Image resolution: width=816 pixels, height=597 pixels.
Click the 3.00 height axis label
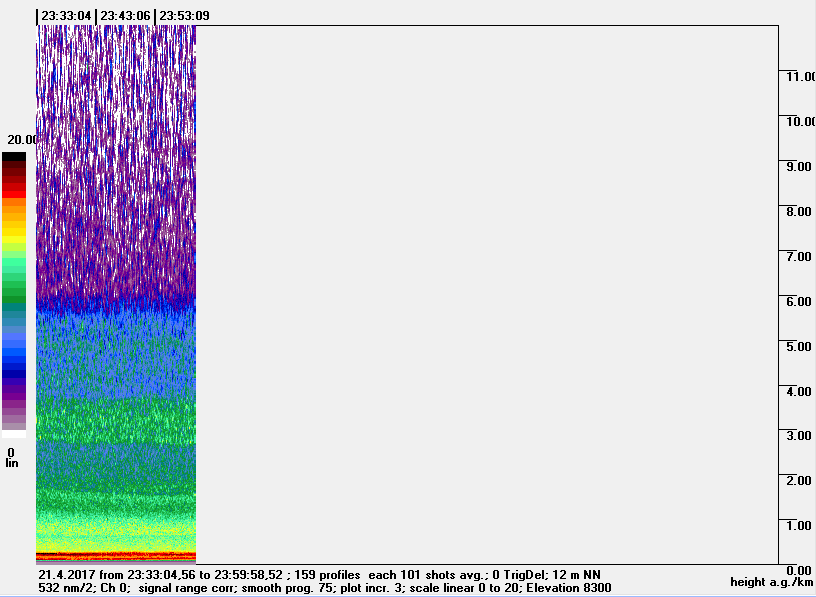coord(799,435)
